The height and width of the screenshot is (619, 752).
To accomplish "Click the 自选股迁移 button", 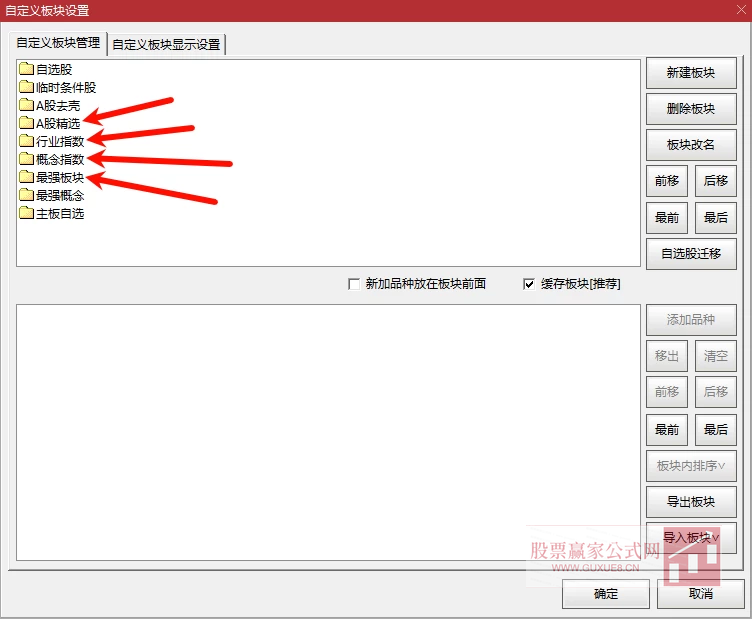I will [x=691, y=254].
